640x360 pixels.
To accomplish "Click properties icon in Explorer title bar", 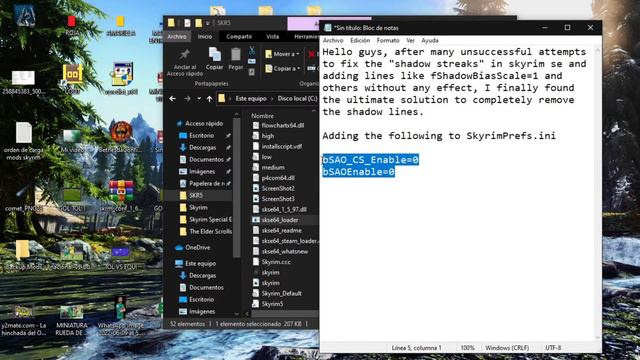I will (x=187, y=23).
